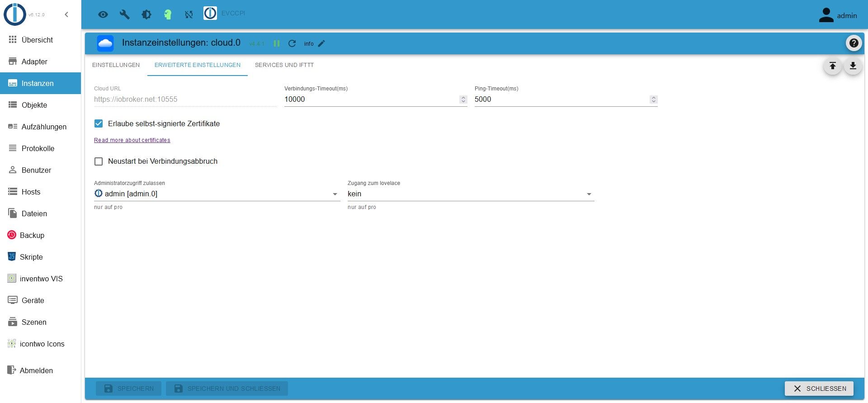Open Geräte in the sidebar

click(40, 300)
